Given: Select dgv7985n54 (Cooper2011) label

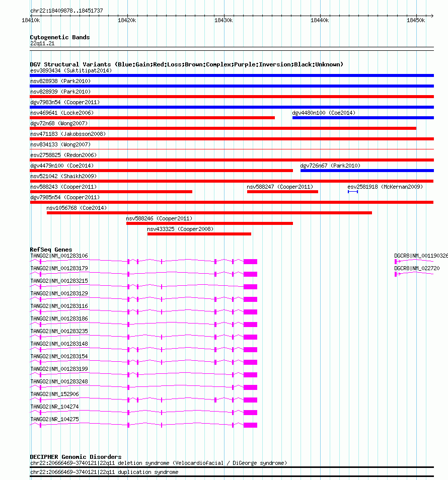Looking at the screenshot, I should (x=65, y=197).
